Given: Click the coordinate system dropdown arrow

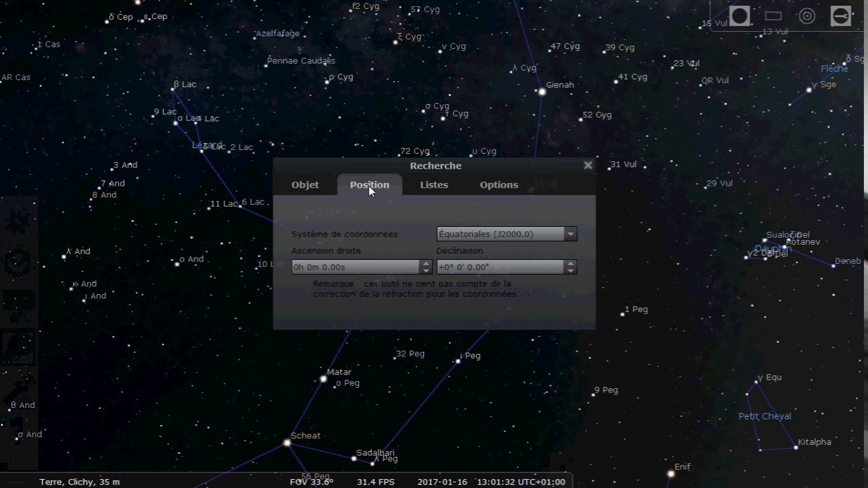Looking at the screenshot, I should tap(570, 234).
